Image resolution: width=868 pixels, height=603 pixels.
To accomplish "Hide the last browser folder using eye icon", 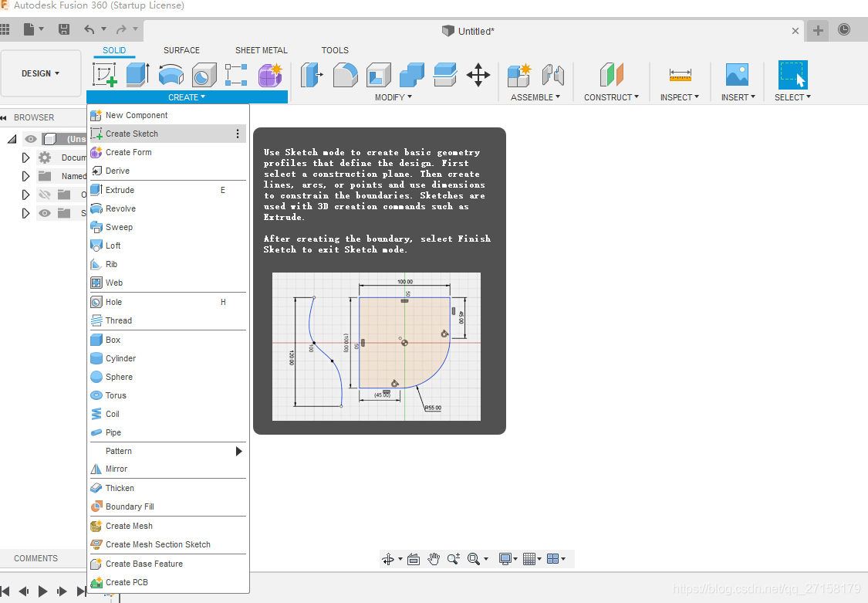I will pos(44,213).
